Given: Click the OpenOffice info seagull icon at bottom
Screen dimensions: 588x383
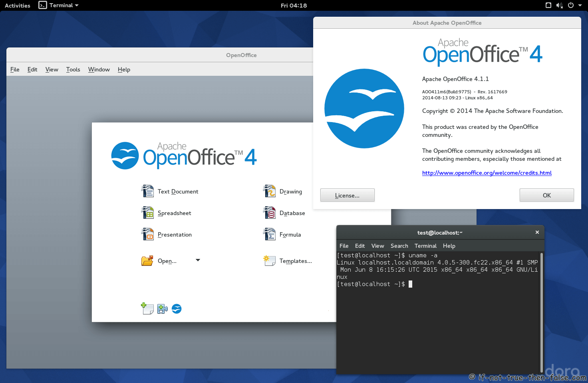Looking at the screenshot, I should [177, 309].
